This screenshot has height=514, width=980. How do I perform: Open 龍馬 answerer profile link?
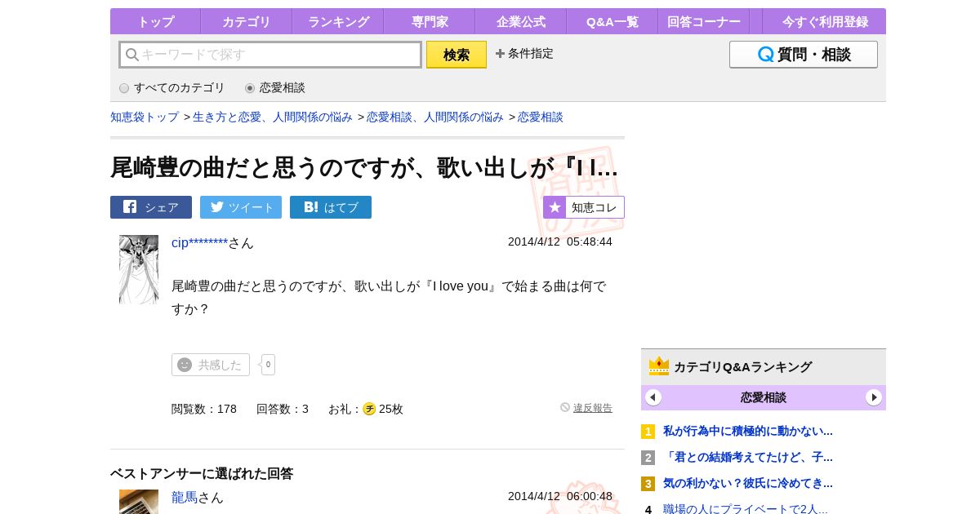(185, 497)
